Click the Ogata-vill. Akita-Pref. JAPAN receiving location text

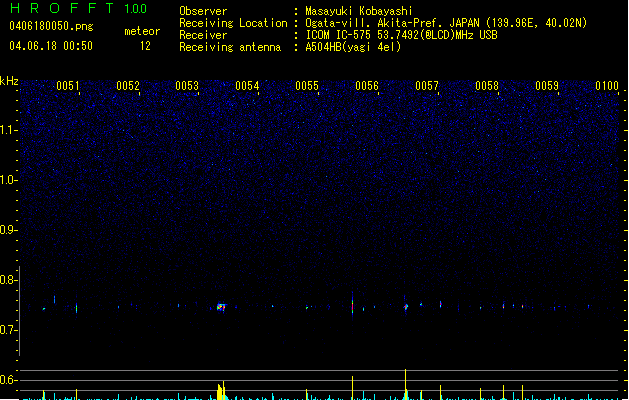(x=446, y=23)
